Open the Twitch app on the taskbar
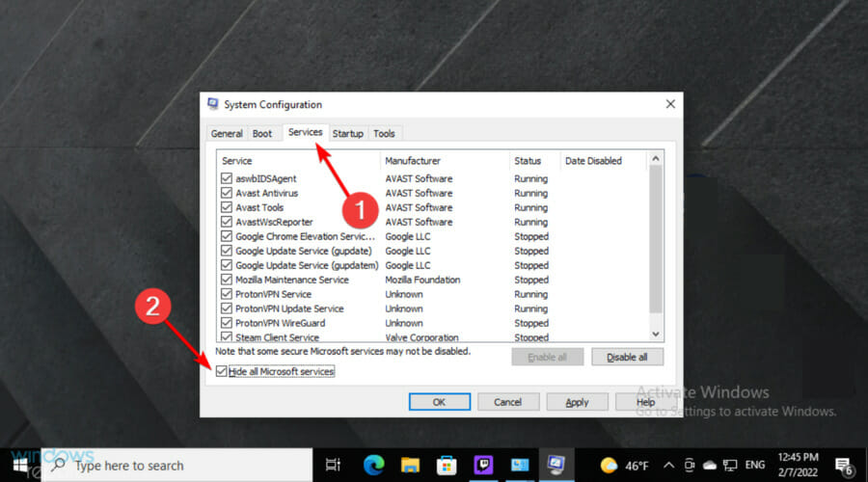The image size is (868, 482). pyautogui.click(x=483, y=466)
